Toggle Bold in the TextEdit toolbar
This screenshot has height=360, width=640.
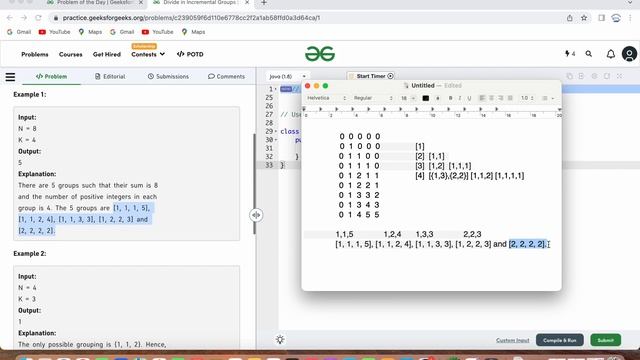pos(450,98)
